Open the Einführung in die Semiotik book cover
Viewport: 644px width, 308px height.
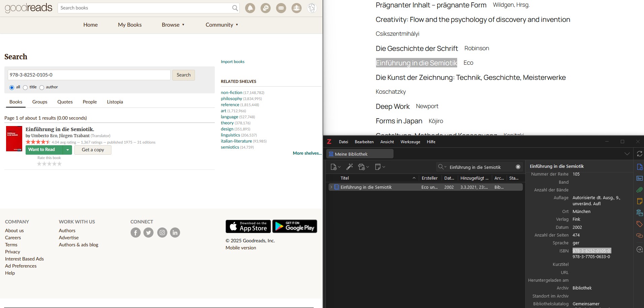14,139
